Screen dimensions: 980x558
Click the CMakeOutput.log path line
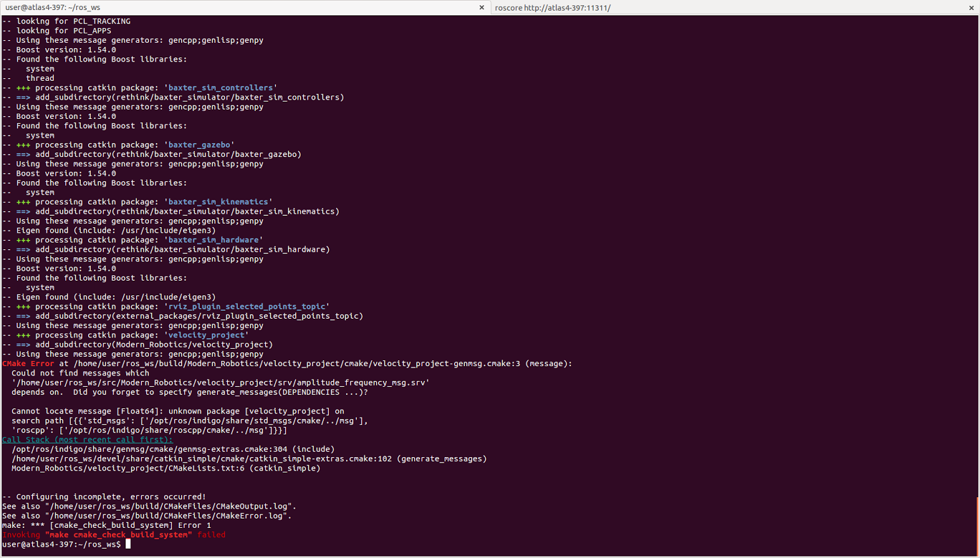pos(149,507)
